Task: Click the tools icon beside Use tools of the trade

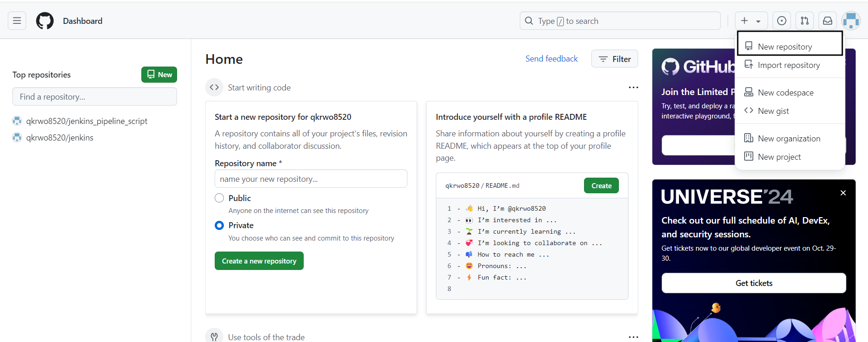Action: (214, 336)
